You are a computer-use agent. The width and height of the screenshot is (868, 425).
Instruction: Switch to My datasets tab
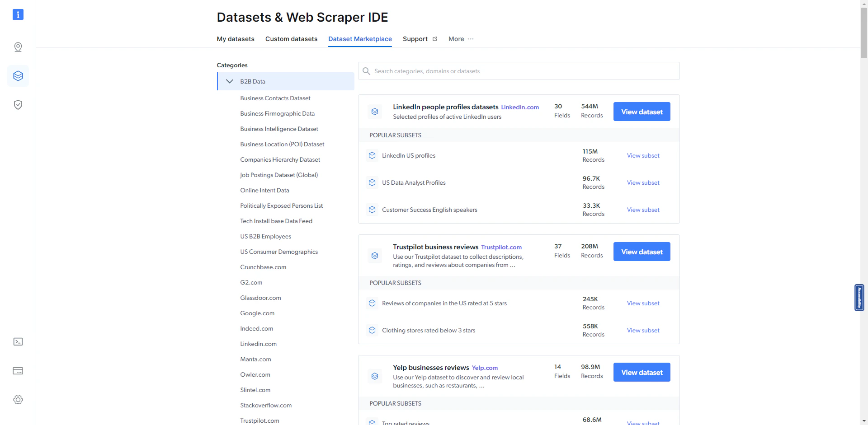(236, 39)
